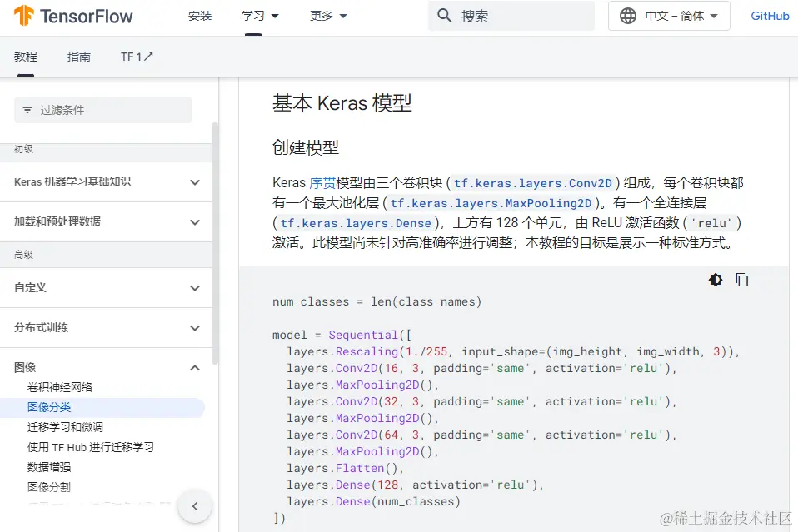Toggle dark code theme icon
The height and width of the screenshot is (532, 798).
715,280
